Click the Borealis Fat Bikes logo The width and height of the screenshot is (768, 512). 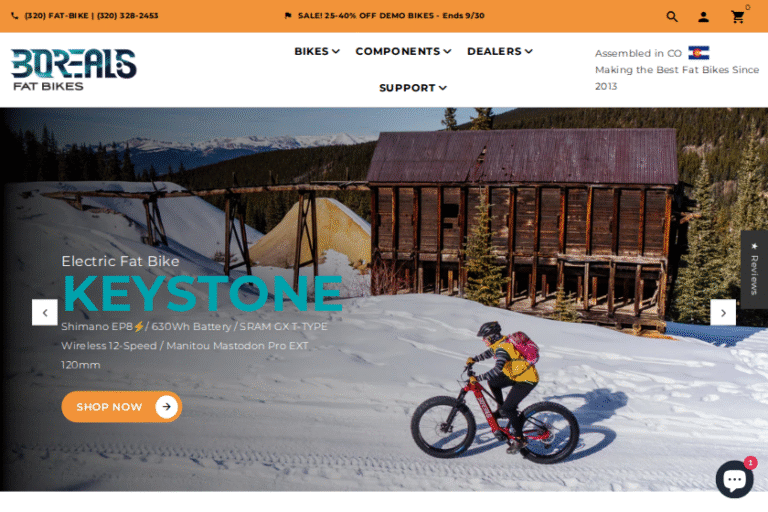point(73,70)
